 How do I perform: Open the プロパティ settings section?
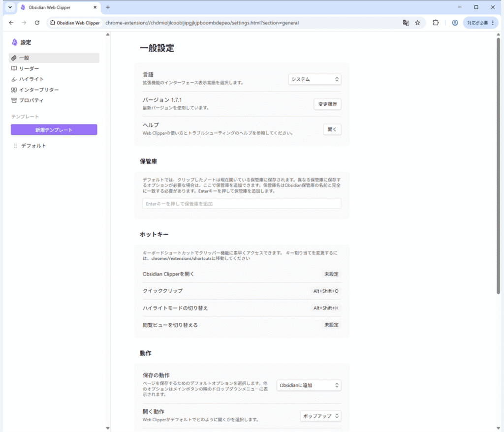[54, 100]
